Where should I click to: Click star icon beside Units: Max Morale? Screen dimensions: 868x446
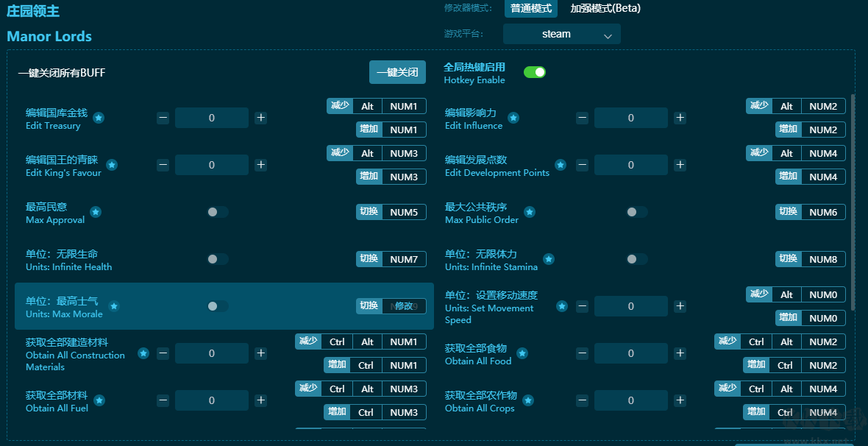pyautogui.click(x=113, y=306)
